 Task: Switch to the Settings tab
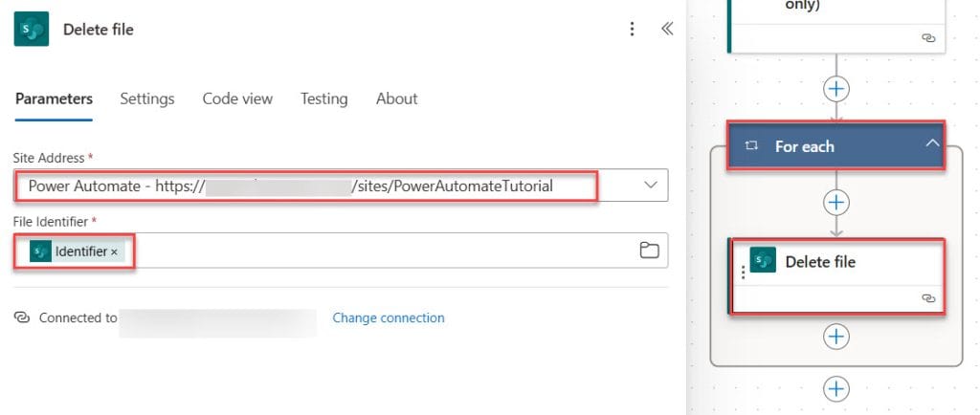[x=146, y=98]
